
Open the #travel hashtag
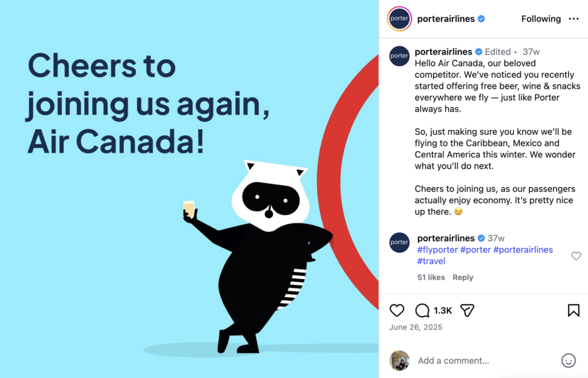click(431, 261)
